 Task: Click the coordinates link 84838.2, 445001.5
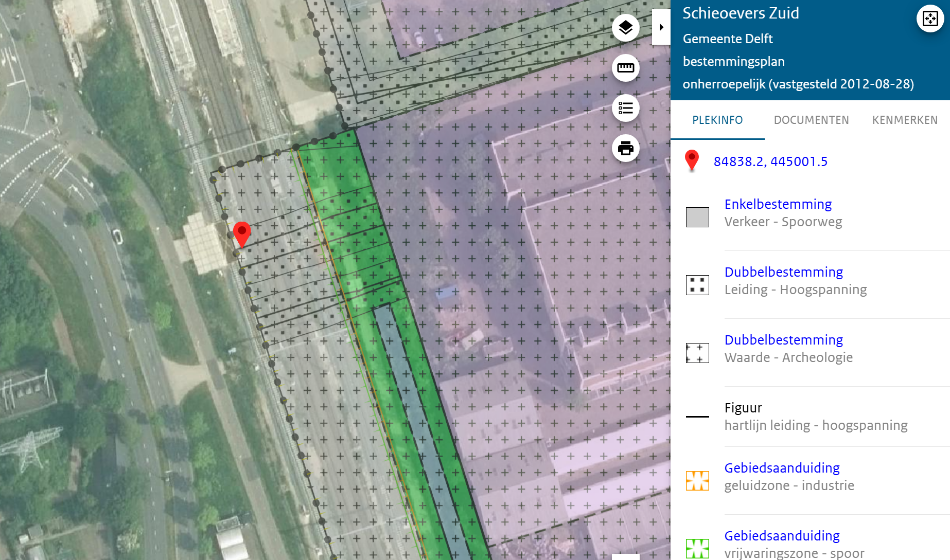770,161
